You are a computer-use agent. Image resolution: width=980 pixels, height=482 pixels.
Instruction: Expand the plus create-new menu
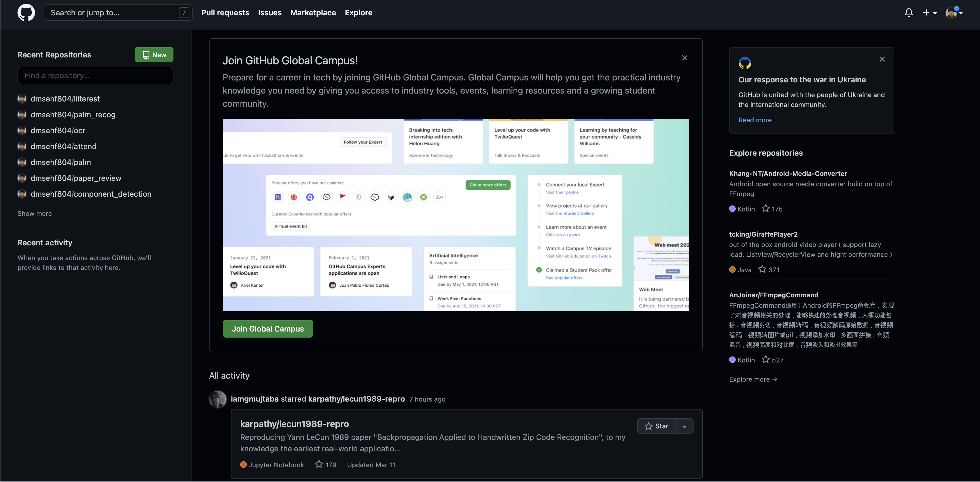[929, 13]
